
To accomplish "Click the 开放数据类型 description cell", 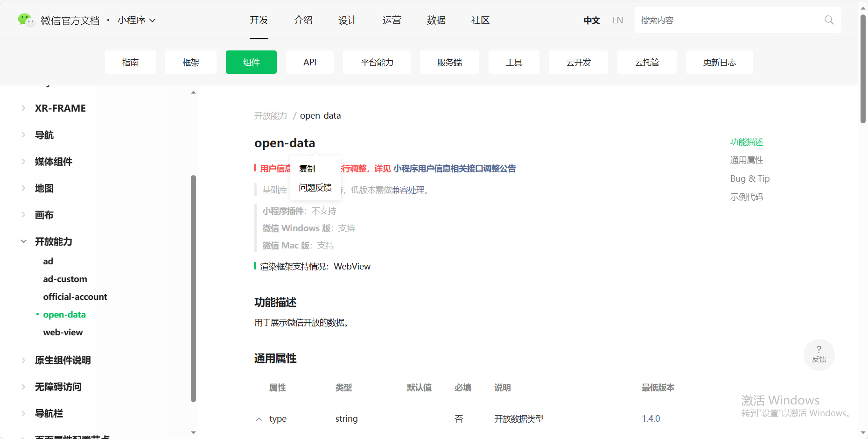I will click(519, 419).
